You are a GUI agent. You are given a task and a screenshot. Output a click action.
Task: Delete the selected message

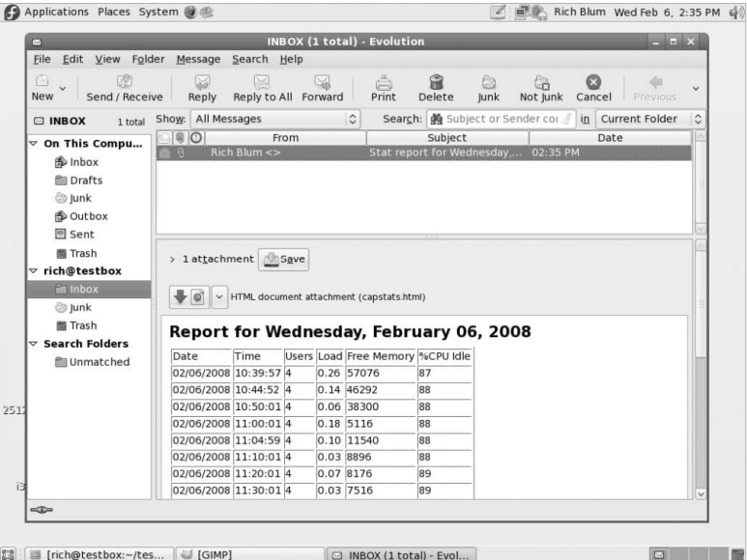[x=436, y=89]
